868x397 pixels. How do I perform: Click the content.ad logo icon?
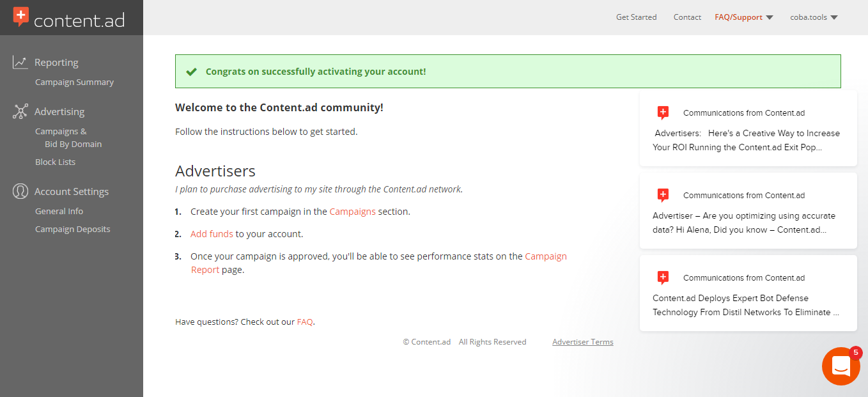(x=21, y=17)
